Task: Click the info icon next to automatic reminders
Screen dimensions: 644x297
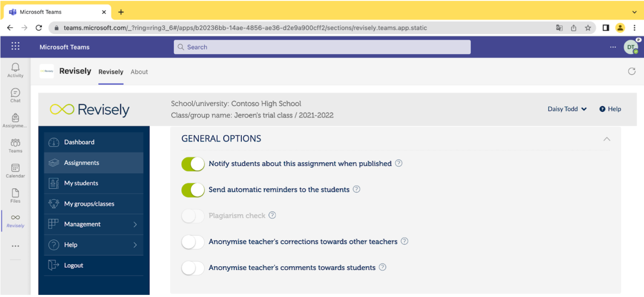Action: coord(356,189)
